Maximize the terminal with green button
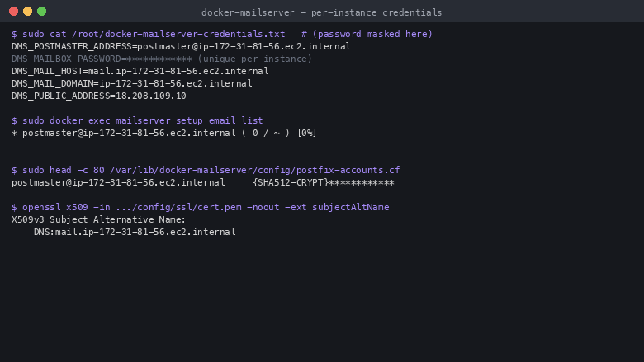Screen dimensions: 644x362 (41, 12)
